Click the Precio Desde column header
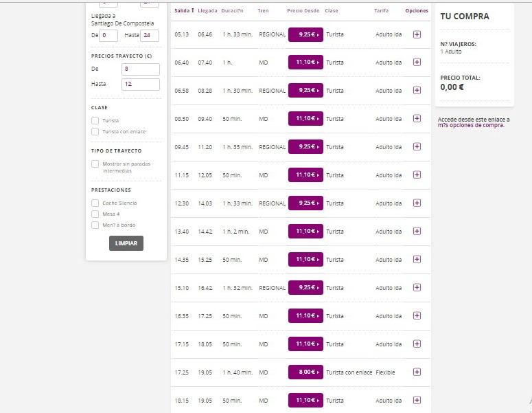532x413 pixels. point(304,11)
